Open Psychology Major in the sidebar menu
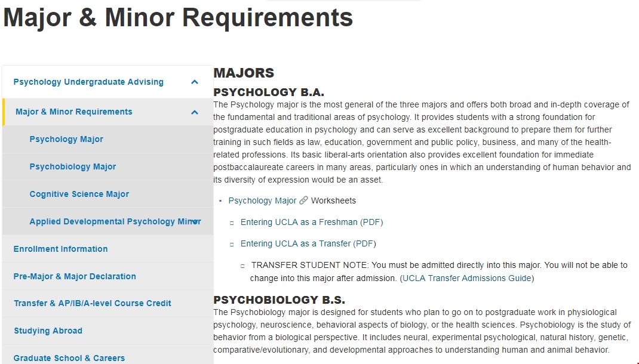This screenshot has width=639, height=364. click(x=66, y=139)
